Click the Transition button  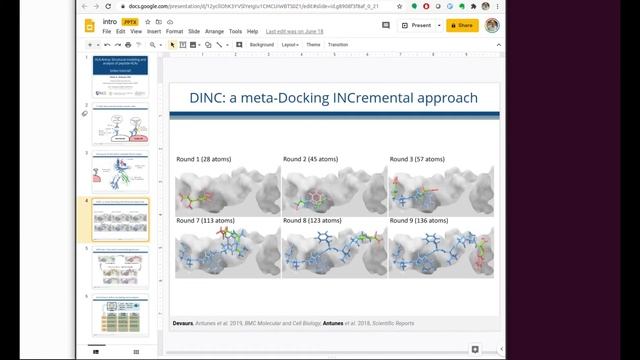pyautogui.click(x=338, y=45)
